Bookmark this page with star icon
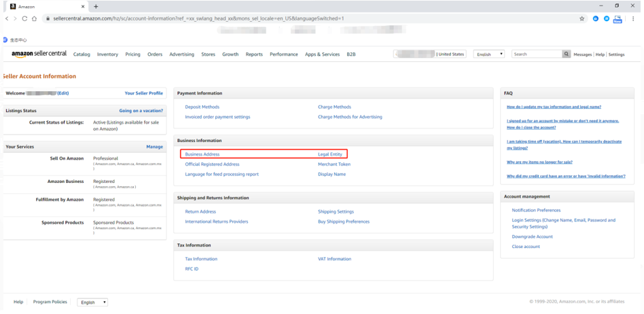This screenshot has height=314, width=644. pos(582,18)
